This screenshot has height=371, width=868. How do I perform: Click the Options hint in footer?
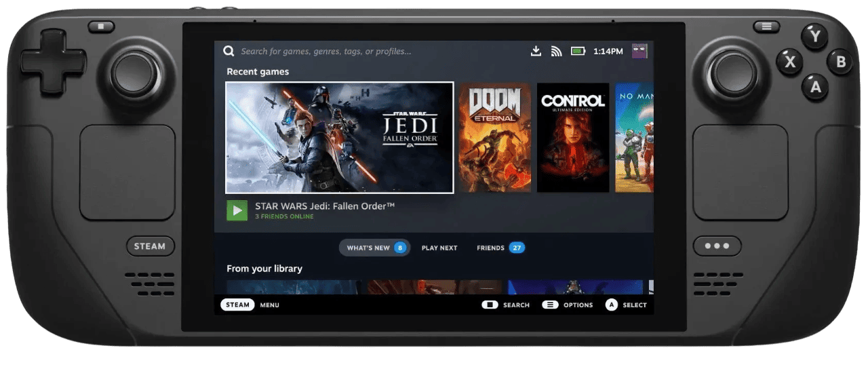pyautogui.click(x=568, y=305)
